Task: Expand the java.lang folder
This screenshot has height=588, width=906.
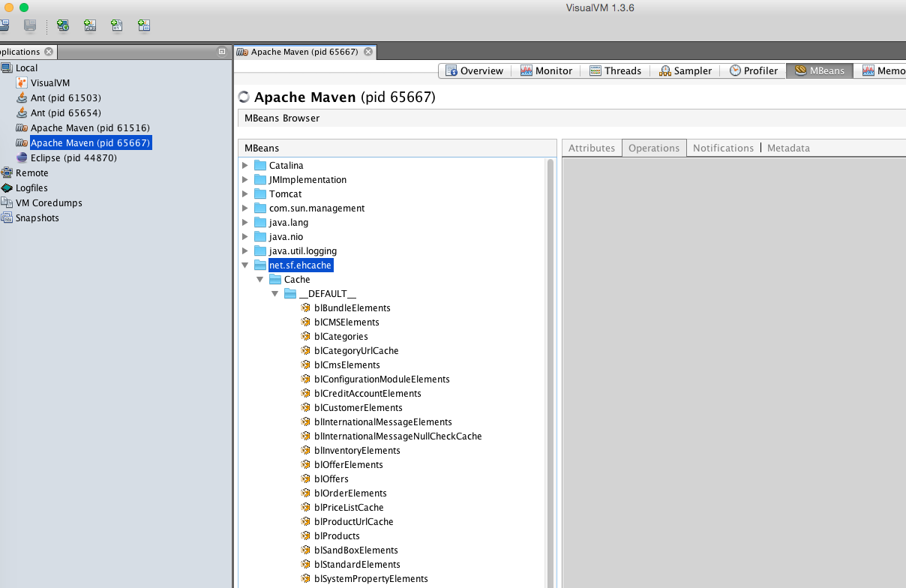Action: tap(245, 222)
